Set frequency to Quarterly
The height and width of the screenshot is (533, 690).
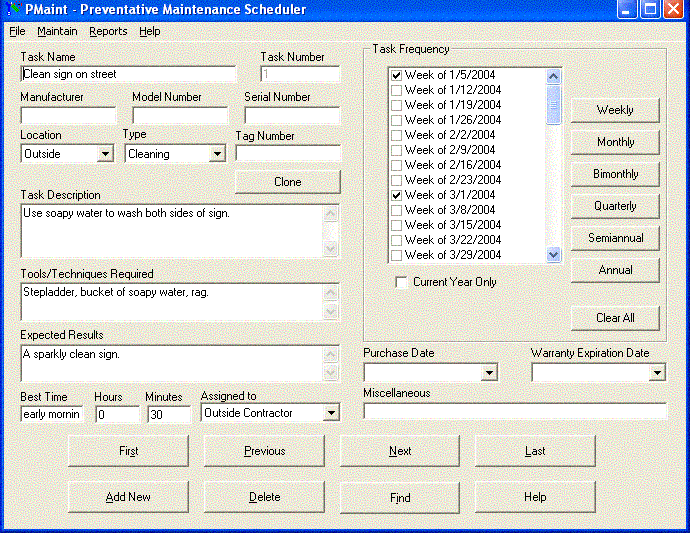615,206
